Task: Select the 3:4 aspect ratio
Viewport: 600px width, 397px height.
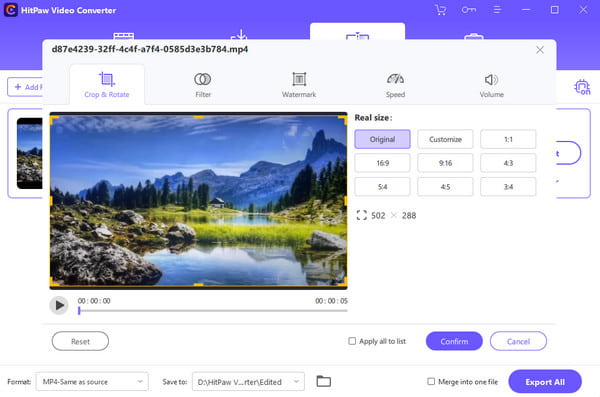Action: click(508, 187)
